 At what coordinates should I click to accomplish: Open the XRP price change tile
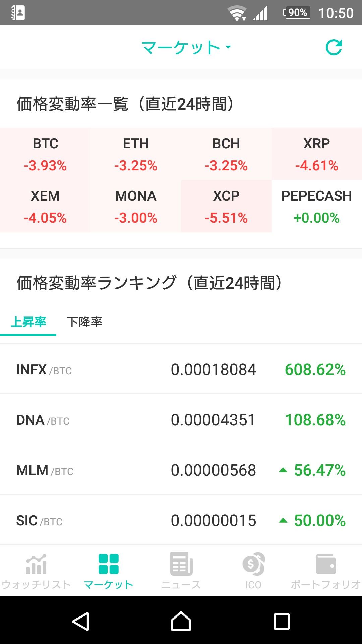(x=317, y=154)
